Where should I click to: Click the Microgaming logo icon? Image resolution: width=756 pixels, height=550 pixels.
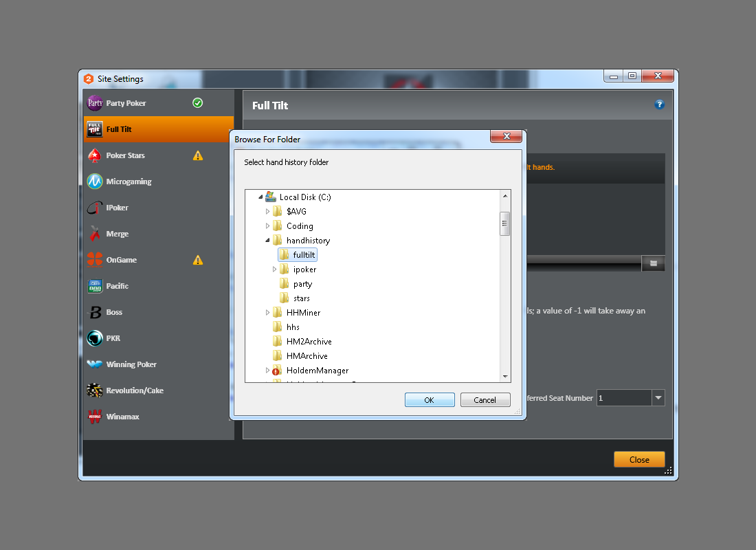pyautogui.click(x=95, y=181)
